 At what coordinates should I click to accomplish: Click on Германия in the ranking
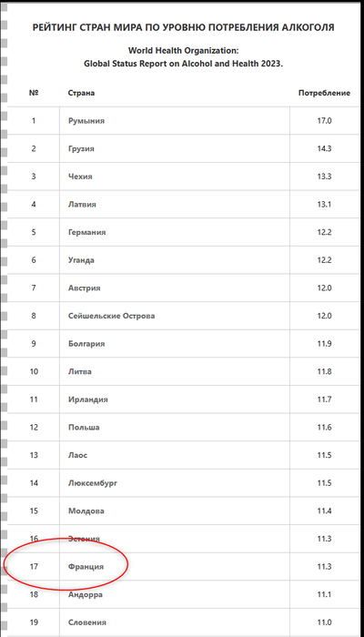point(87,232)
